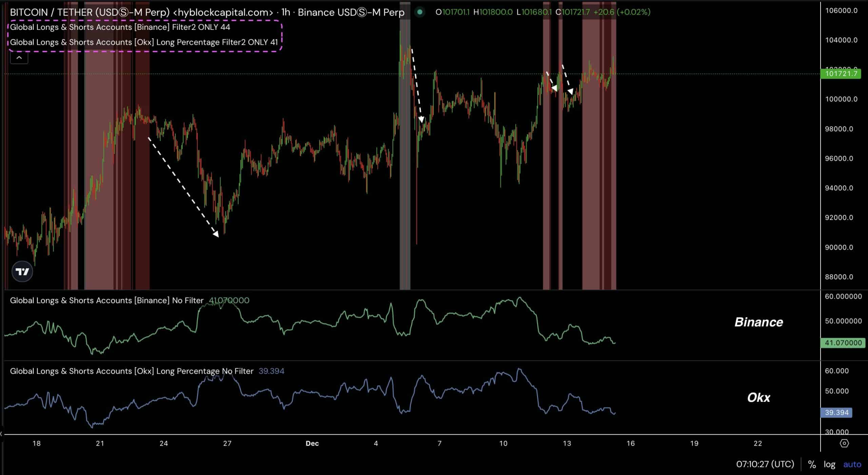Click the Okx value tag 39.394

pyautogui.click(x=836, y=413)
